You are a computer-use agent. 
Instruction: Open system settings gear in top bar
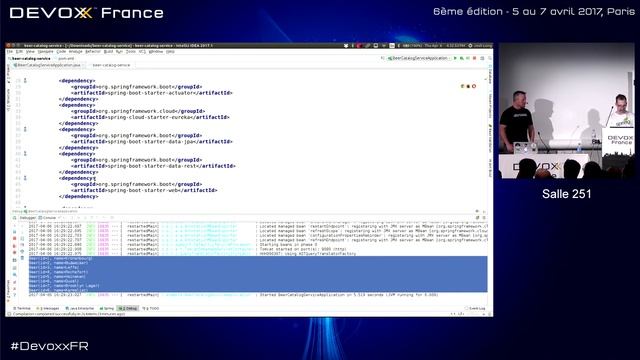(470, 46)
